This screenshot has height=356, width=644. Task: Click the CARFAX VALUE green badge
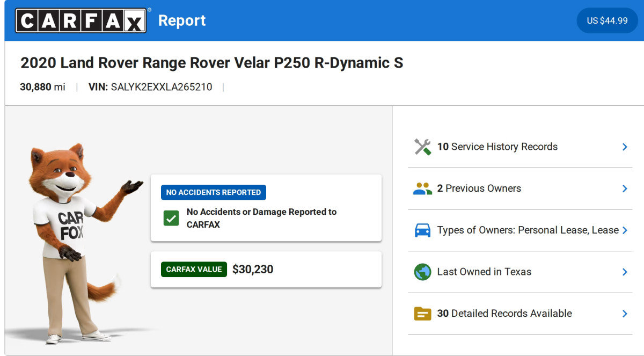point(194,270)
